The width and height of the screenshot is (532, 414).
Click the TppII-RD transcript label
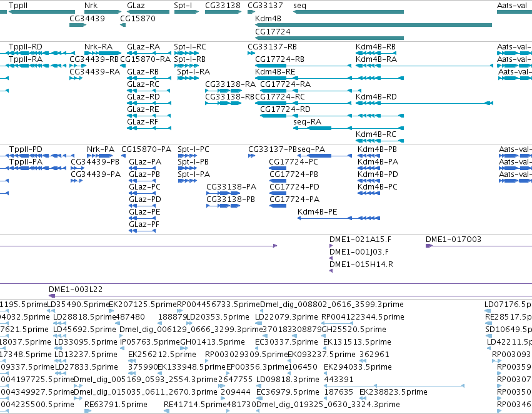(26, 46)
